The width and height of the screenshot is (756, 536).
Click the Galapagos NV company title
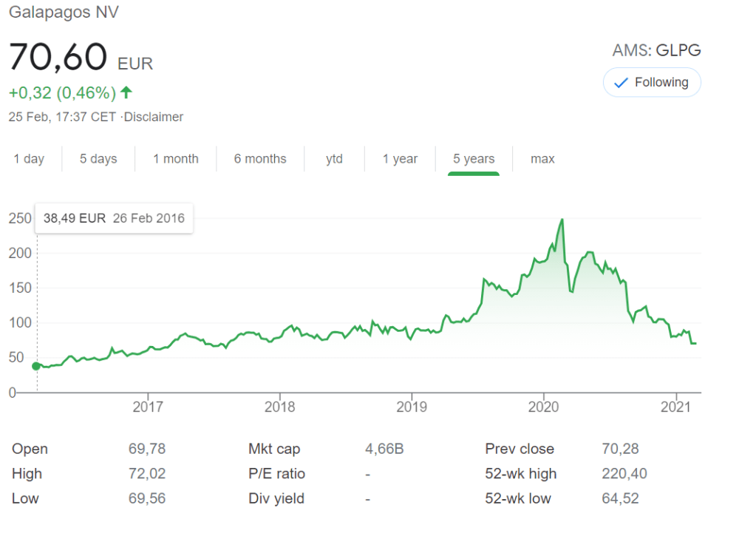tap(64, 13)
